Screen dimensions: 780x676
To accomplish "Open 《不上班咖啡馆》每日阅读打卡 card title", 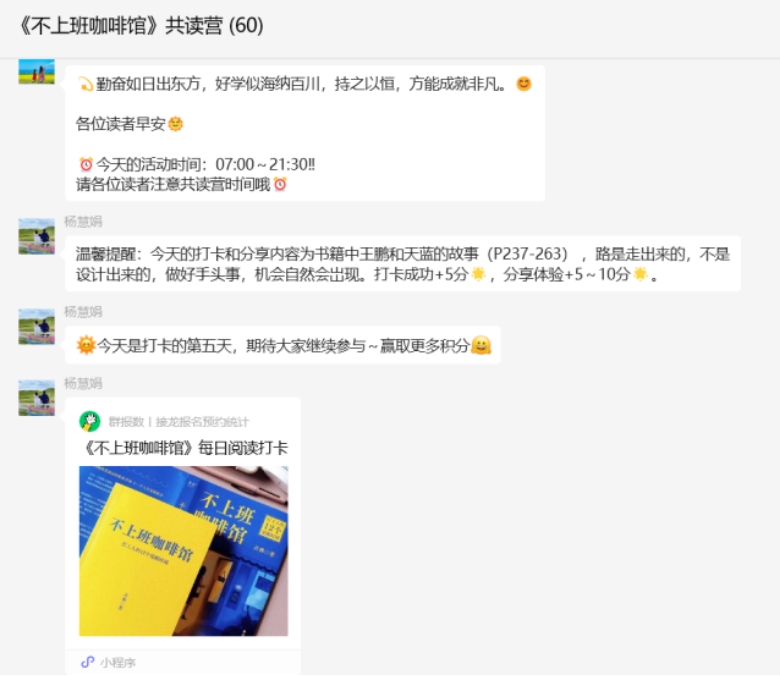I will [x=184, y=448].
